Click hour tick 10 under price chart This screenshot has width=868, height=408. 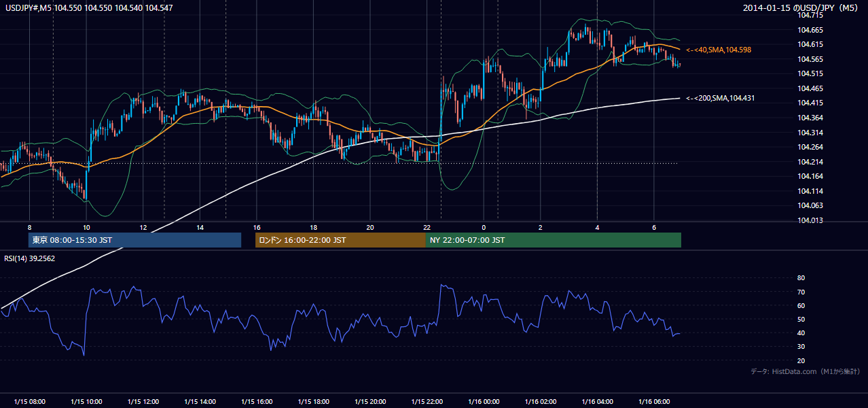click(x=86, y=227)
